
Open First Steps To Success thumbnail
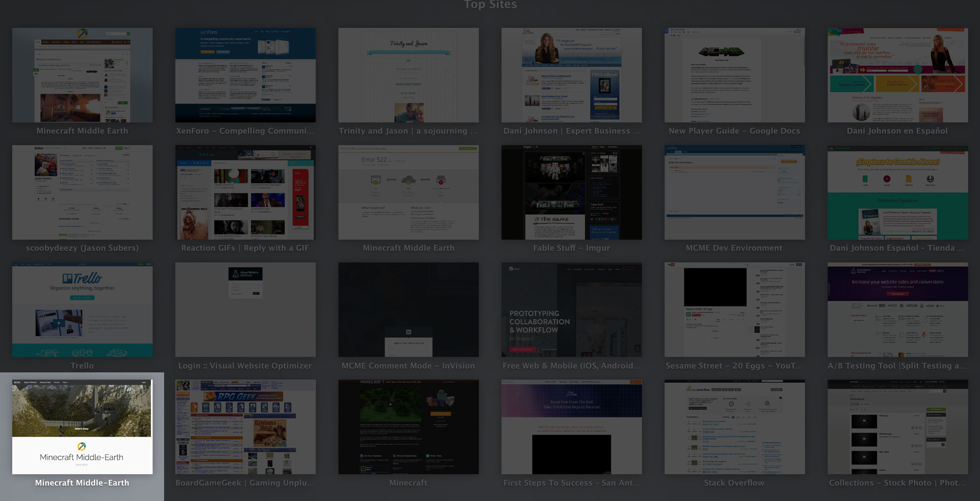click(x=572, y=427)
